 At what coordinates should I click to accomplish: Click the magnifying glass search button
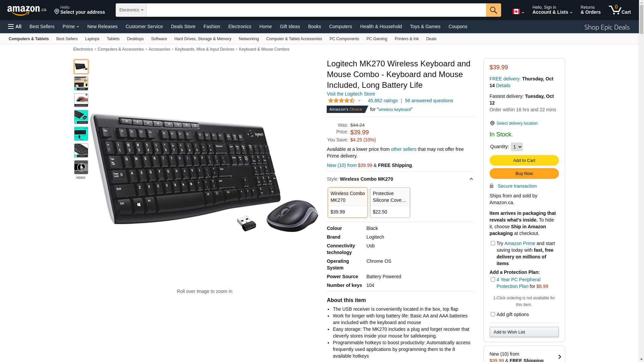(x=493, y=10)
